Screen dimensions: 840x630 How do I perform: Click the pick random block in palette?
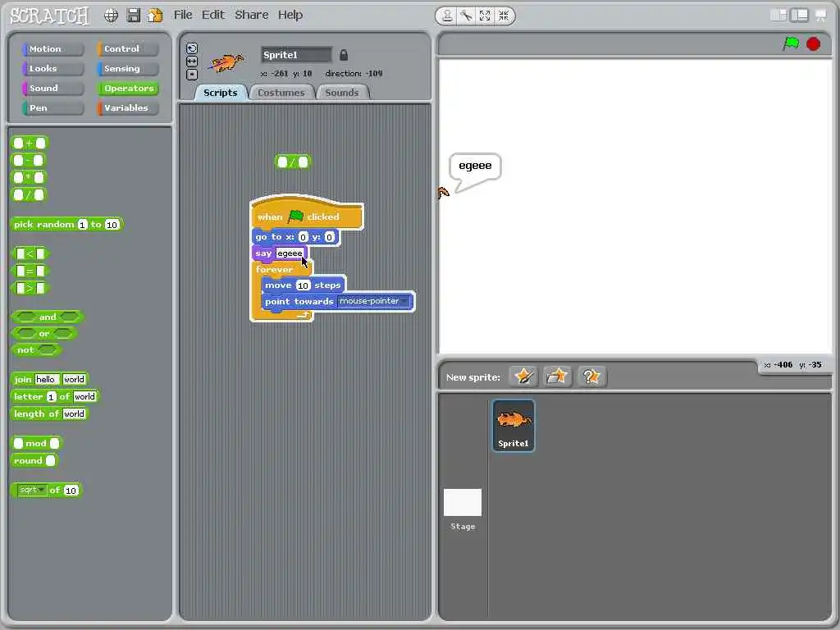coord(67,225)
